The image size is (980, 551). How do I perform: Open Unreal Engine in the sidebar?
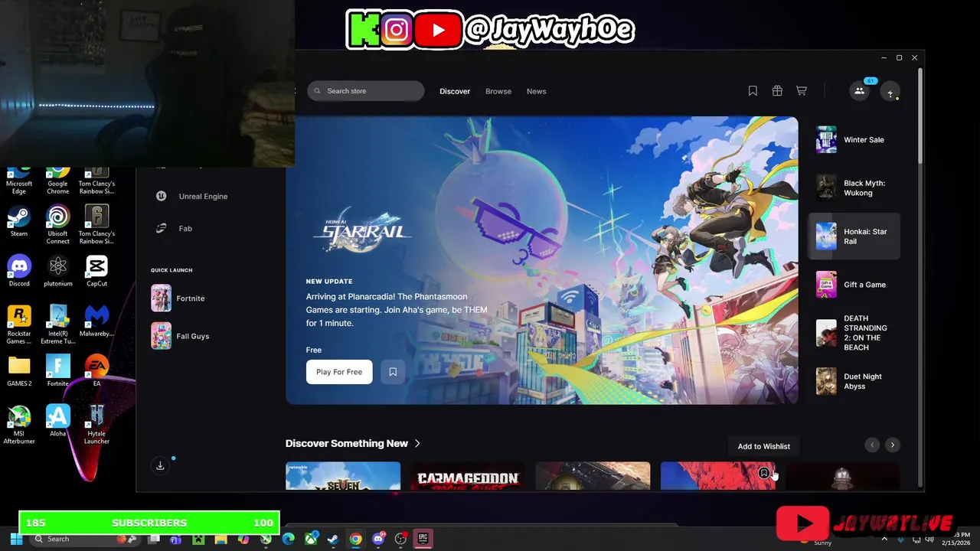192,197
